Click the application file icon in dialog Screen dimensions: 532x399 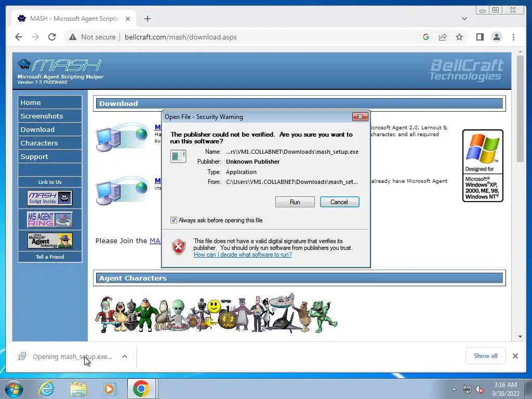pos(178,156)
